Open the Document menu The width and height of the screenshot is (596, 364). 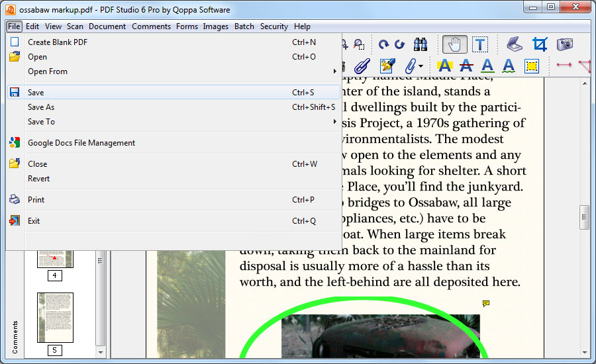[x=107, y=26]
